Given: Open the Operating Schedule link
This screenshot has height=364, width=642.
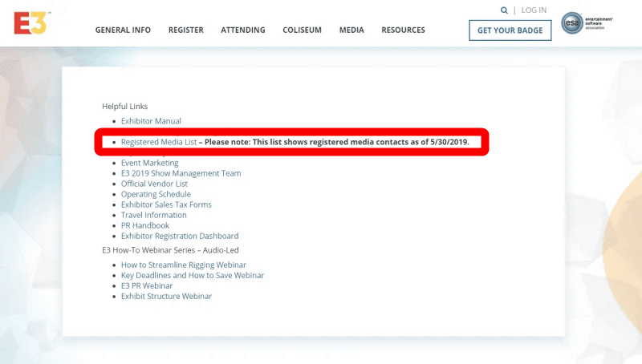Looking at the screenshot, I should pyautogui.click(x=156, y=194).
